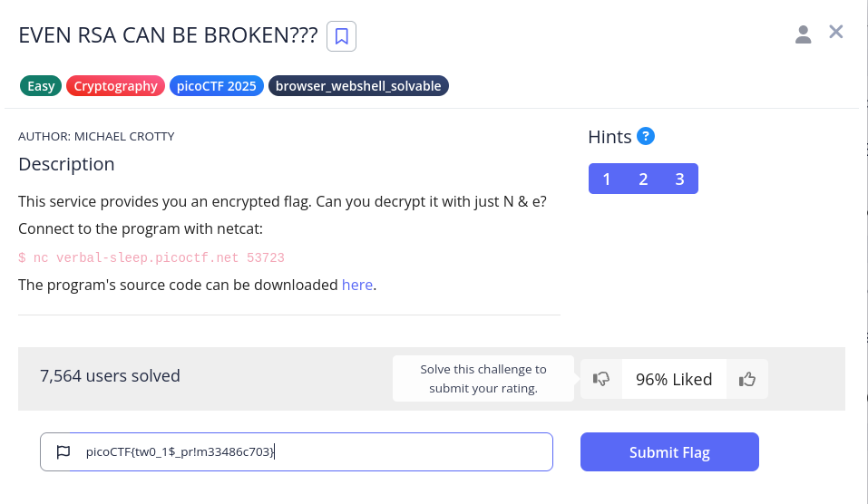The height and width of the screenshot is (504, 868).
Task: Reveal hint number 1
Action: (607, 179)
